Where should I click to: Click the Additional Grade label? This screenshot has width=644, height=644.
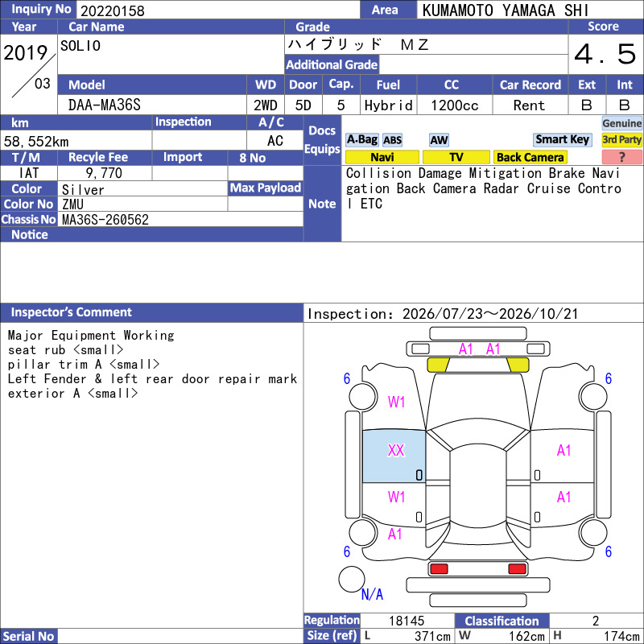(x=332, y=64)
